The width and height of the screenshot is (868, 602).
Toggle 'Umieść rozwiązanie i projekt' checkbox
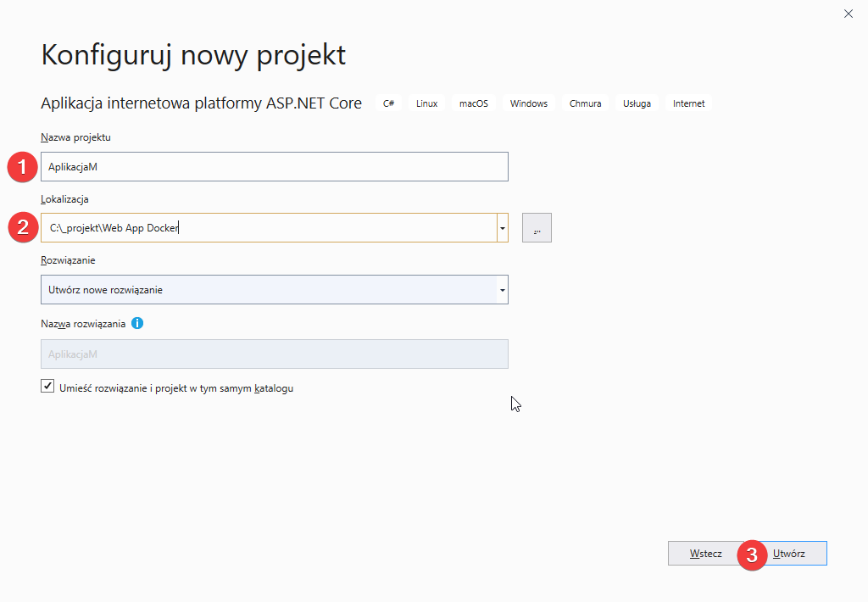coord(47,387)
